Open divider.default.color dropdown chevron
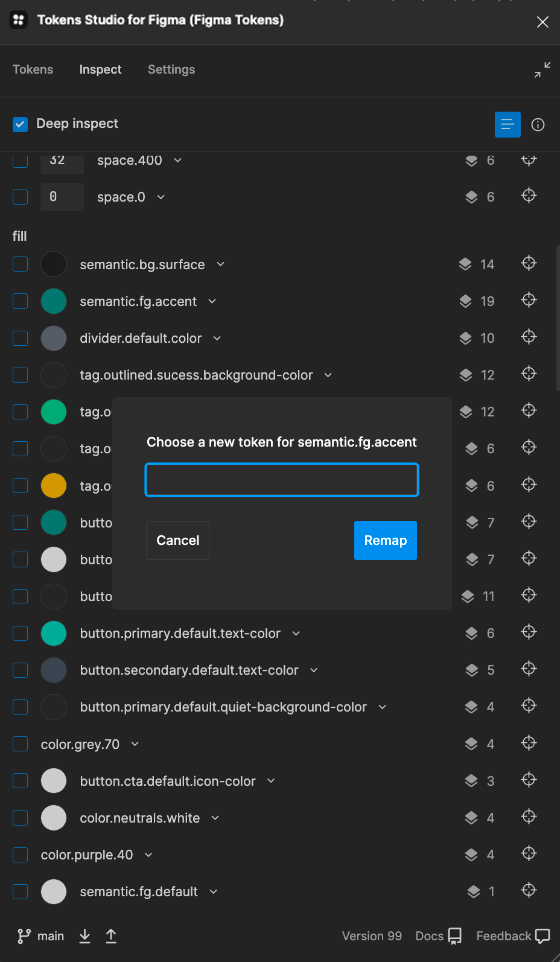Screen dimensions: 560x962 click(217, 338)
